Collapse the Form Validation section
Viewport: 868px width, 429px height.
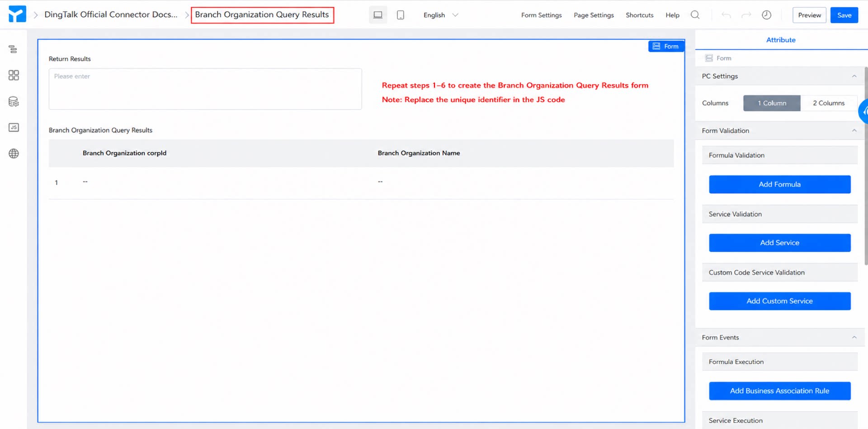coord(854,130)
